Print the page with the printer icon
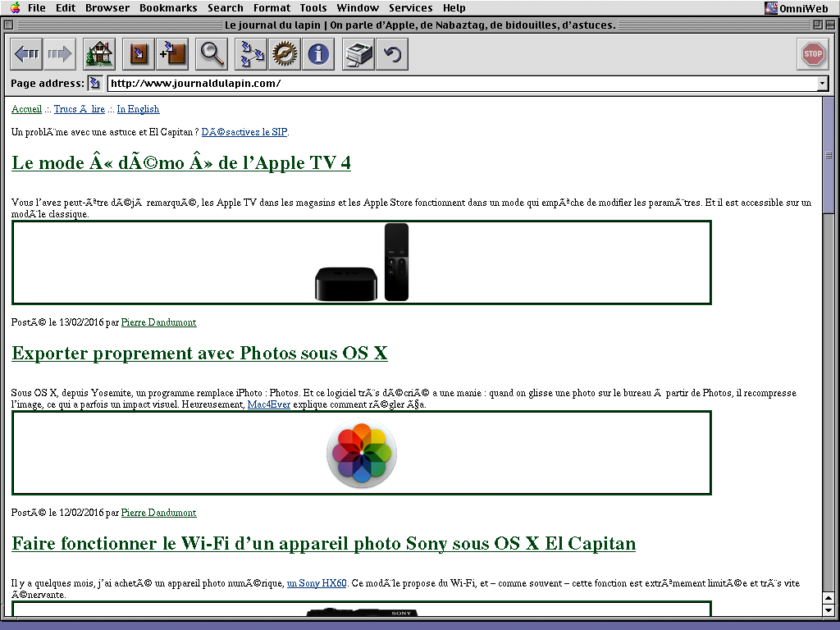The width and height of the screenshot is (840, 630). pyautogui.click(x=358, y=54)
